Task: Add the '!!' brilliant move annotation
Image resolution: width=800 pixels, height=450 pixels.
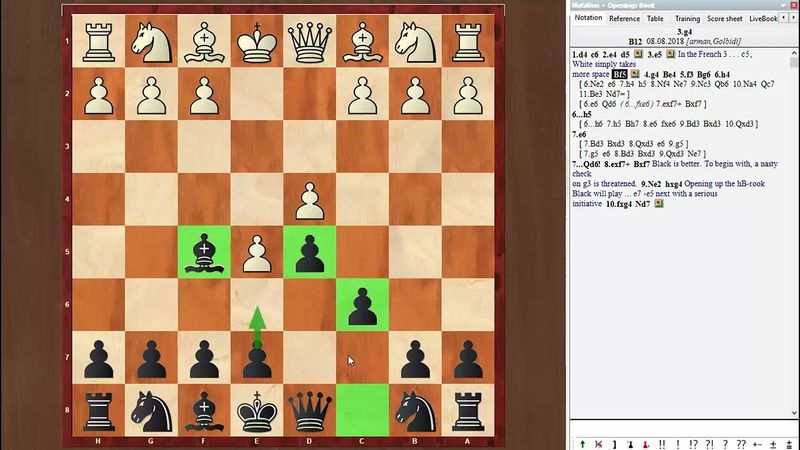Action: pyautogui.click(x=662, y=443)
